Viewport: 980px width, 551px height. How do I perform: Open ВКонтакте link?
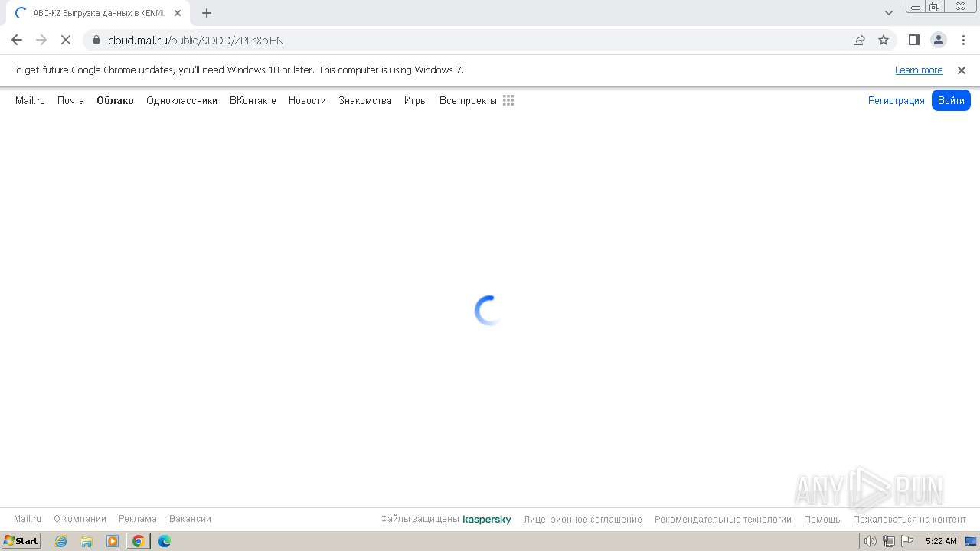tap(253, 100)
